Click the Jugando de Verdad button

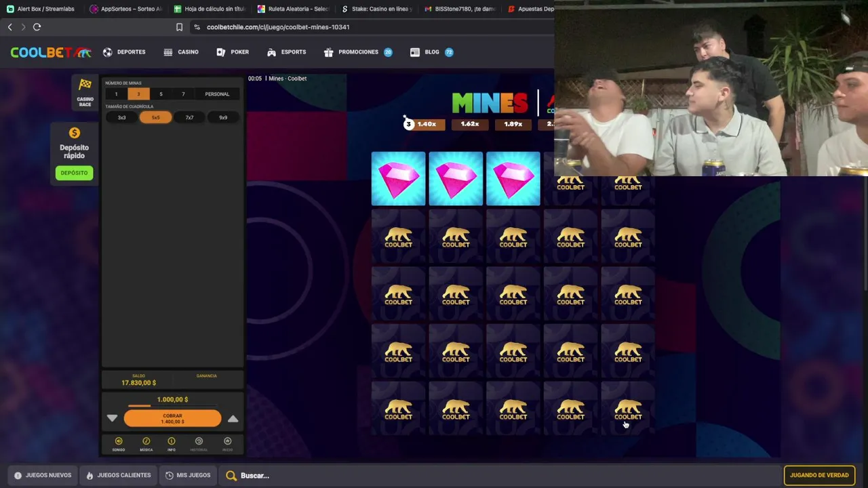point(819,475)
